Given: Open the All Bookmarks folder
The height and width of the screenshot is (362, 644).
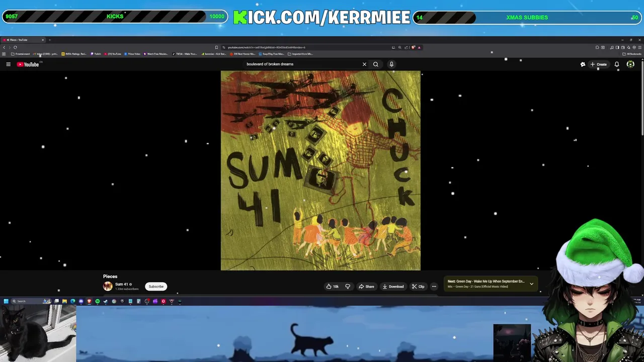Looking at the screenshot, I should click(x=632, y=54).
